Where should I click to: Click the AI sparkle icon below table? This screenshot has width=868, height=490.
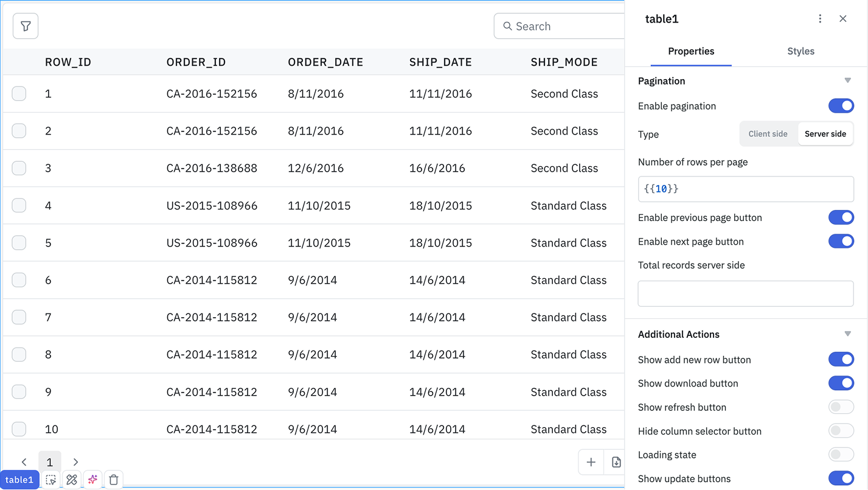(x=92, y=480)
